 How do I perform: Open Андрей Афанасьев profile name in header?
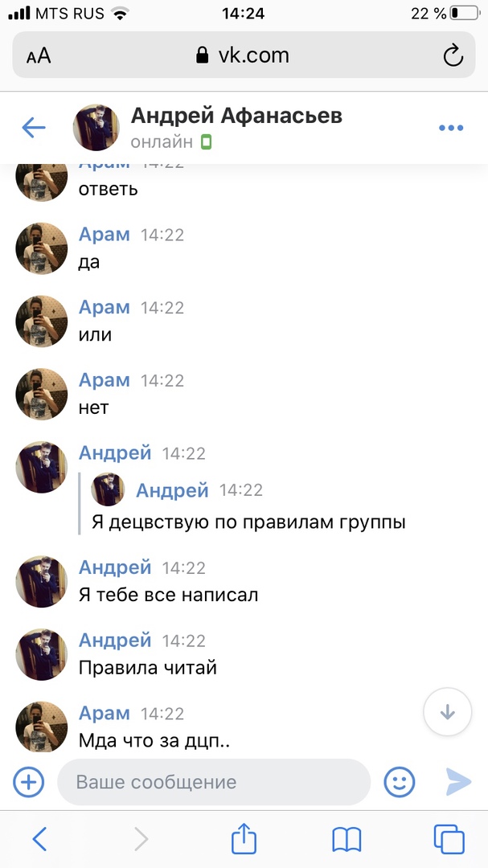tap(236, 116)
